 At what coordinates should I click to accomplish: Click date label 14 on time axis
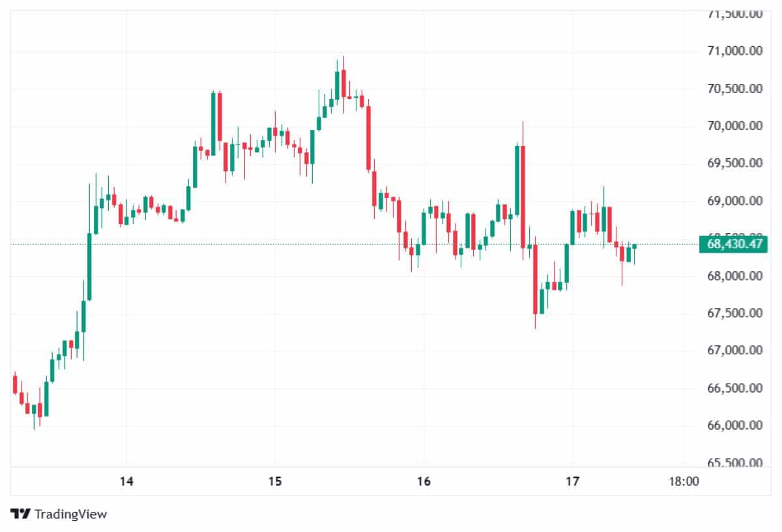126,482
